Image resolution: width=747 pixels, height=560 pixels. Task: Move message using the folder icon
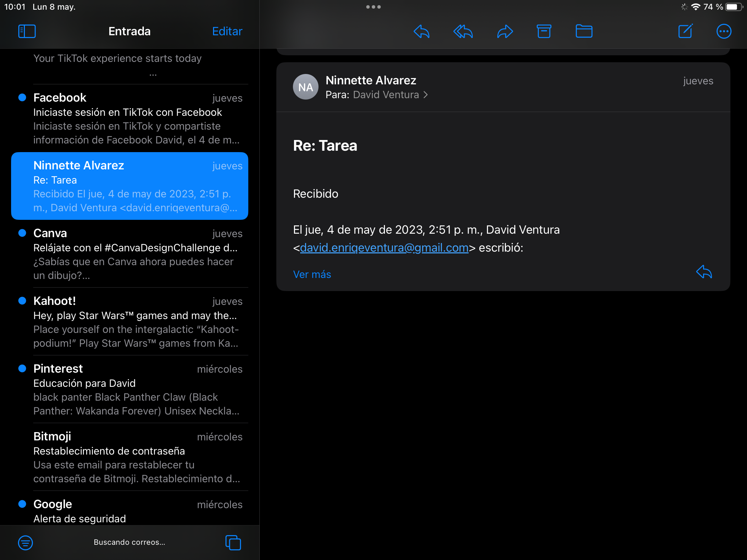[584, 31]
